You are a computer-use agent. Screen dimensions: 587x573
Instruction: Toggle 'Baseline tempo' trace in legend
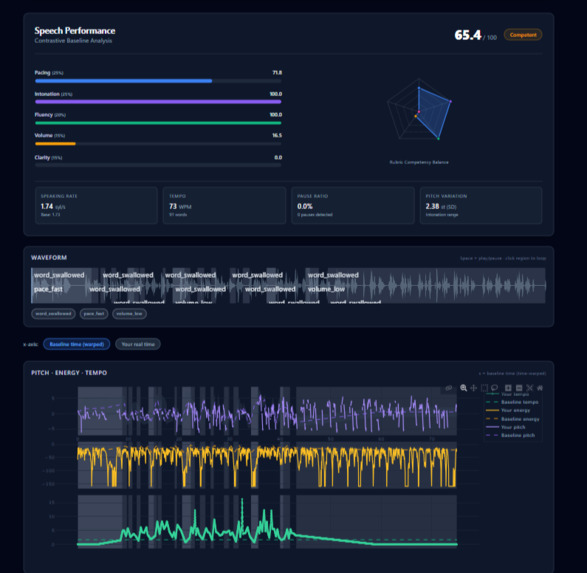click(x=512, y=402)
